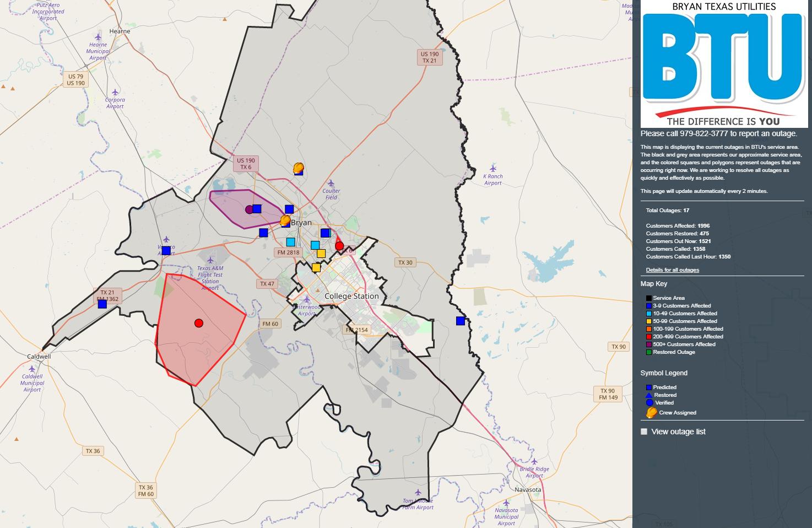
Task: Click the Verified circle symbol in legend
Action: 649,403
